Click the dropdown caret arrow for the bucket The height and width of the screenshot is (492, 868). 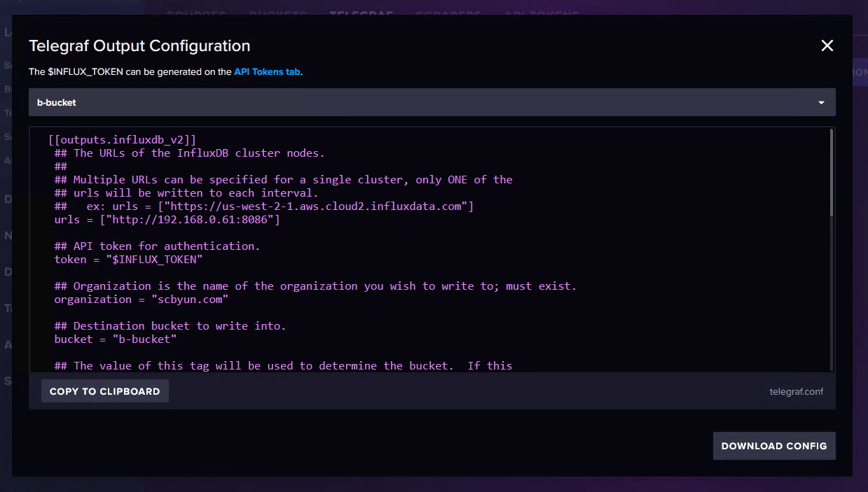pos(821,102)
